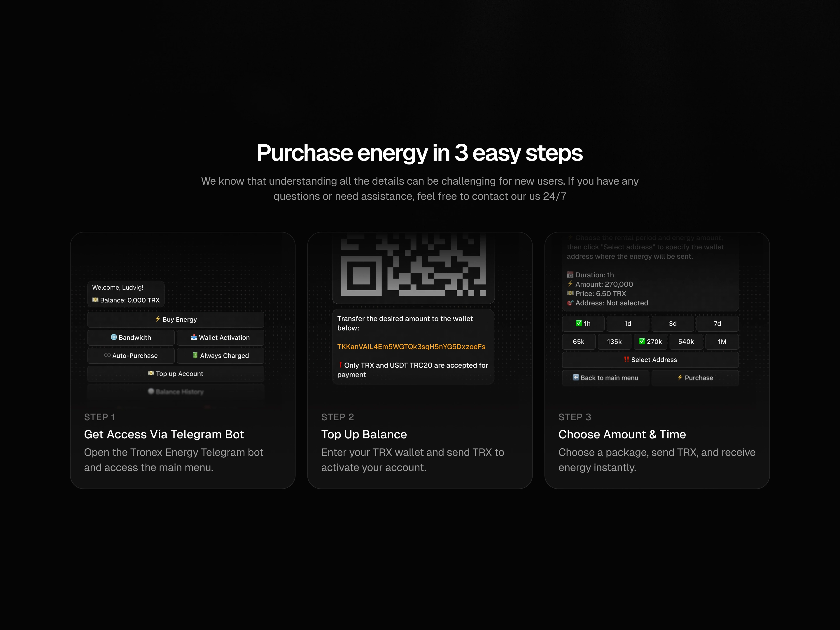The height and width of the screenshot is (630, 840).
Task: Select the 1d duration option
Action: 627,323
